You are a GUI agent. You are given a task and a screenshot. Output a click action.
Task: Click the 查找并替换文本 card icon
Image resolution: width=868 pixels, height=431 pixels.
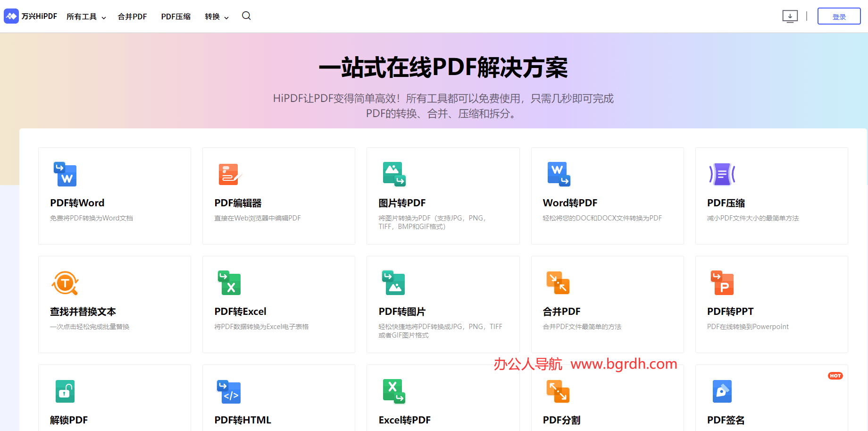tap(65, 283)
